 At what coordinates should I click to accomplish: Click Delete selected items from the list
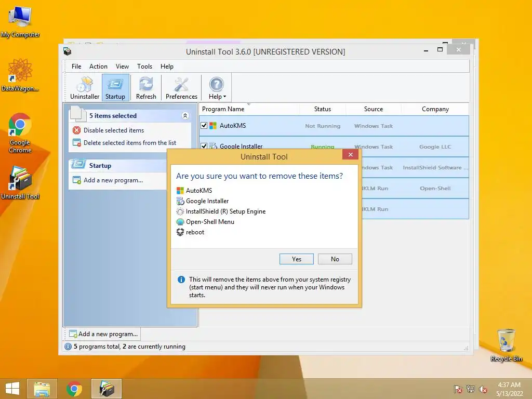(130, 143)
